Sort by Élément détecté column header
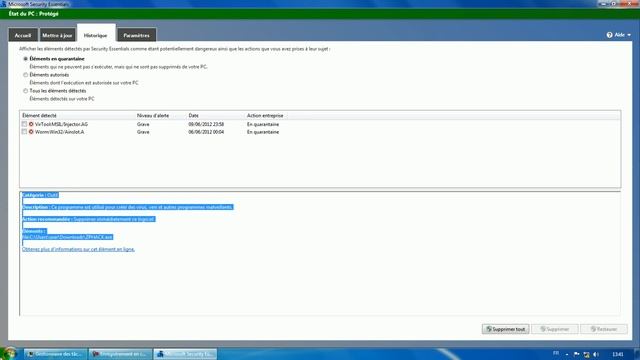Screen dimensions: 640x360 (40, 116)
